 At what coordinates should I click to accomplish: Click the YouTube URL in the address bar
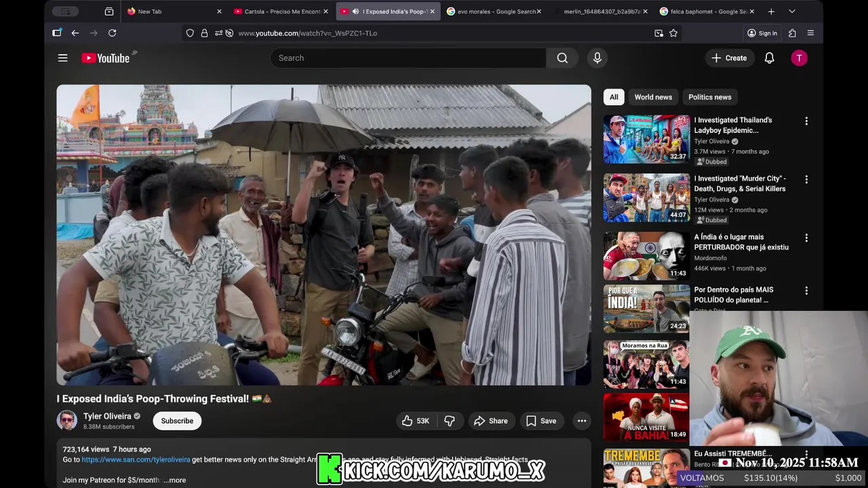[308, 33]
